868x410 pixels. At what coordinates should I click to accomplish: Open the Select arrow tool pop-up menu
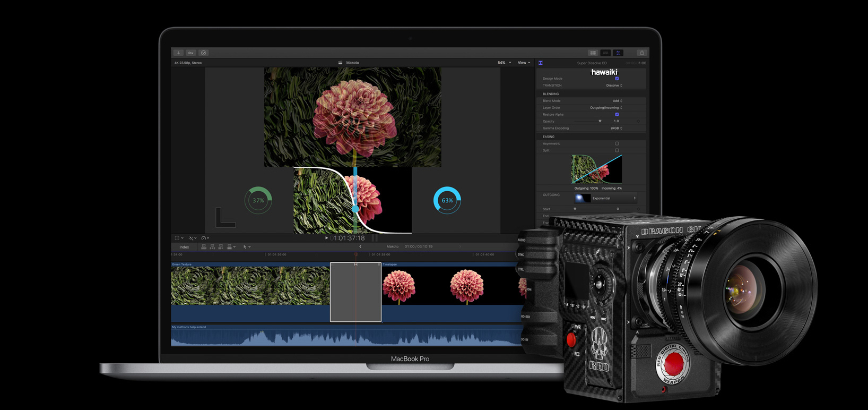247,247
